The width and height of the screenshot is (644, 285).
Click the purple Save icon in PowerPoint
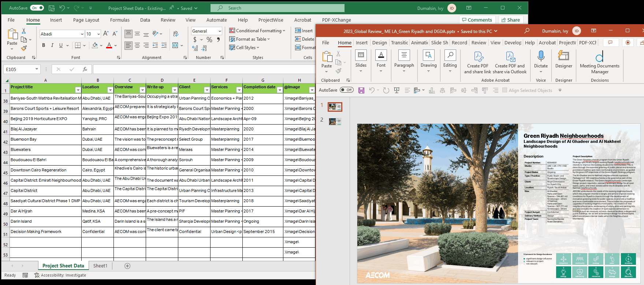[361, 90]
